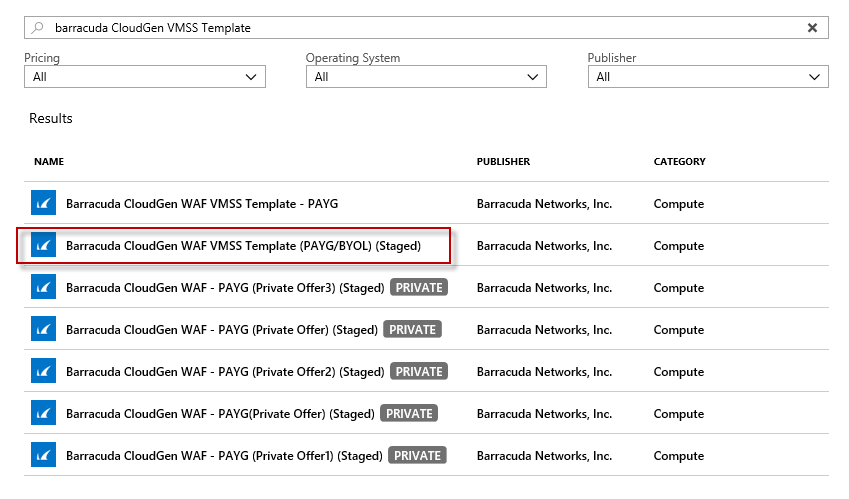Open Barracuda CloudGen WAF VMSS Template - PAYG
Screen dimensions: 849x499
click(202, 204)
